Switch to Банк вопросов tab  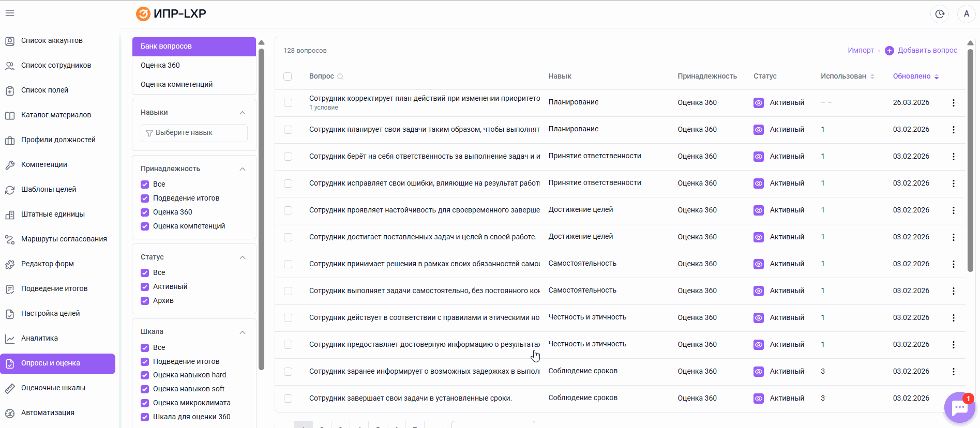(194, 47)
